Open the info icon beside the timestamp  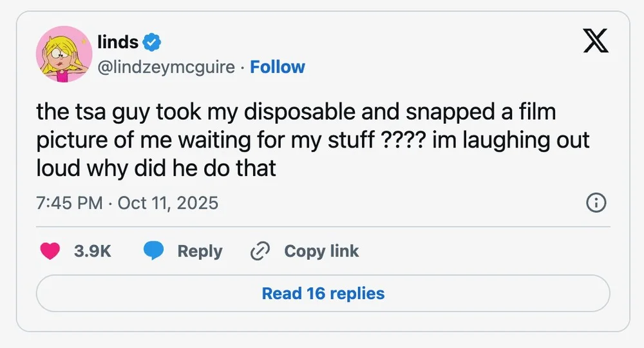click(596, 203)
